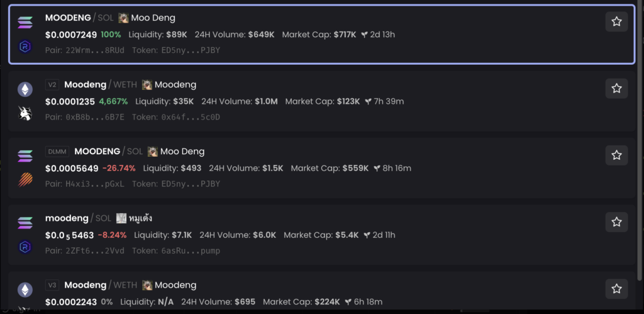Star the first MOODENG/SOL $0.0007249 pair
The width and height of the screenshot is (644, 314).
click(616, 21)
